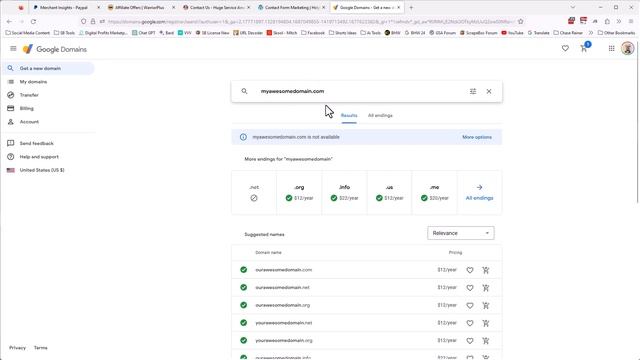
Task: Go to Transfer in sidebar
Action: [29, 95]
